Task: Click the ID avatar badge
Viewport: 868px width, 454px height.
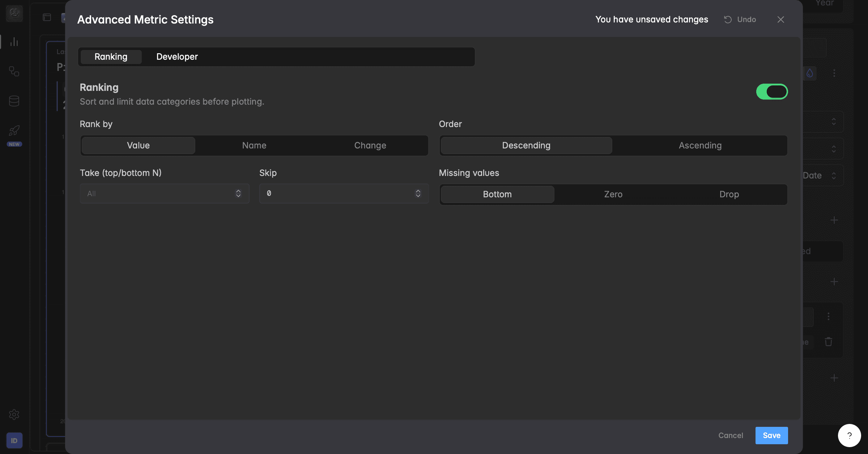Action: pyautogui.click(x=14, y=441)
